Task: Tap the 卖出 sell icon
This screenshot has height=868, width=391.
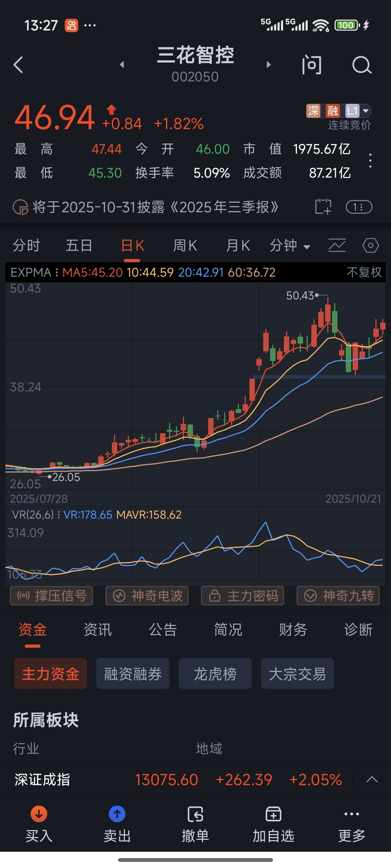Action: click(117, 814)
